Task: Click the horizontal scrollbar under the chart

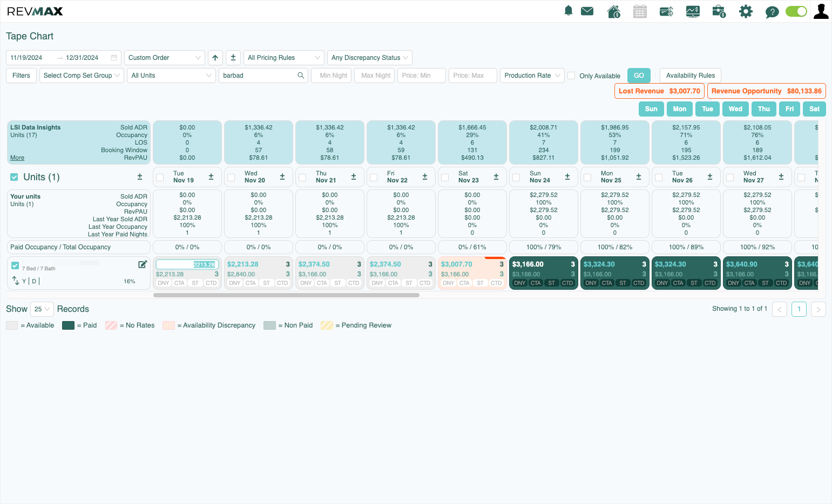Action: point(286,295)
